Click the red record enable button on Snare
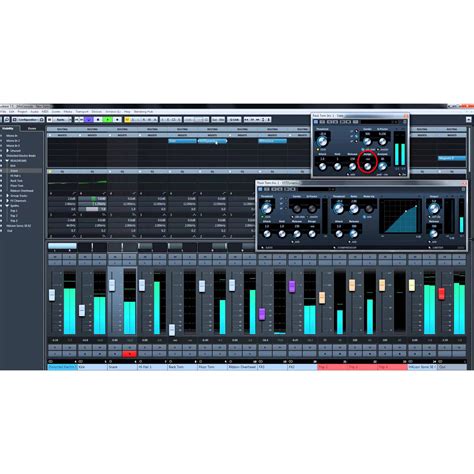The width and height of the screenshot is (474, 474). [x=129, y=354]
